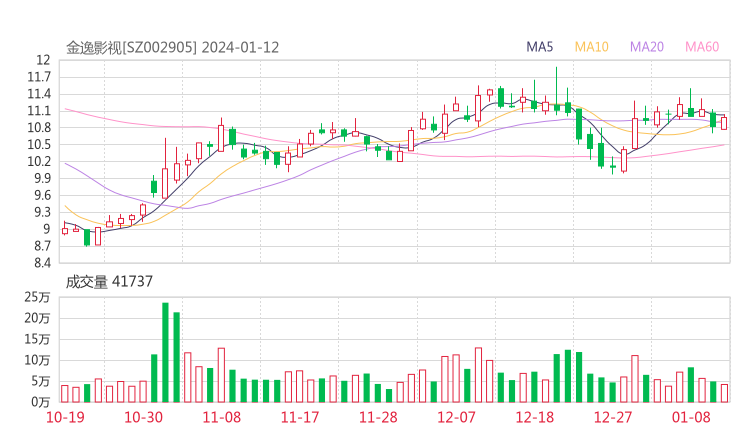The image size is (740, 440).
Task: Click the tallest green volume bar
Action: coord(165,353)
